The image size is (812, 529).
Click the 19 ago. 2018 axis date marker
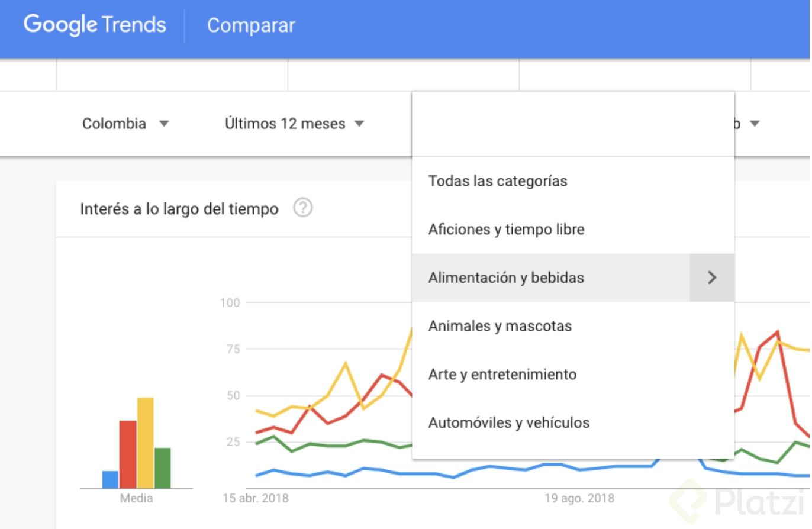pos(579,498)
